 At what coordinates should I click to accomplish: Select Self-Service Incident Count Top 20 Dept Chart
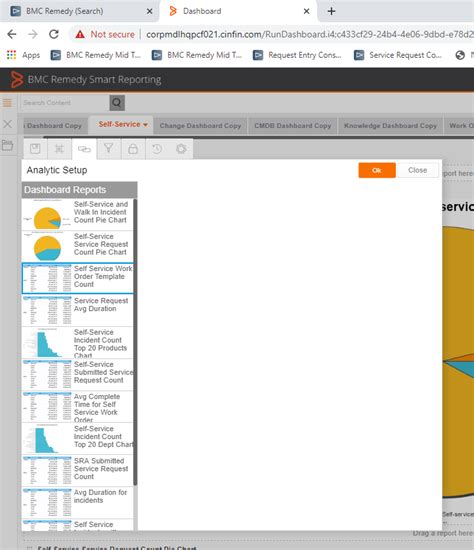point(78,439)
